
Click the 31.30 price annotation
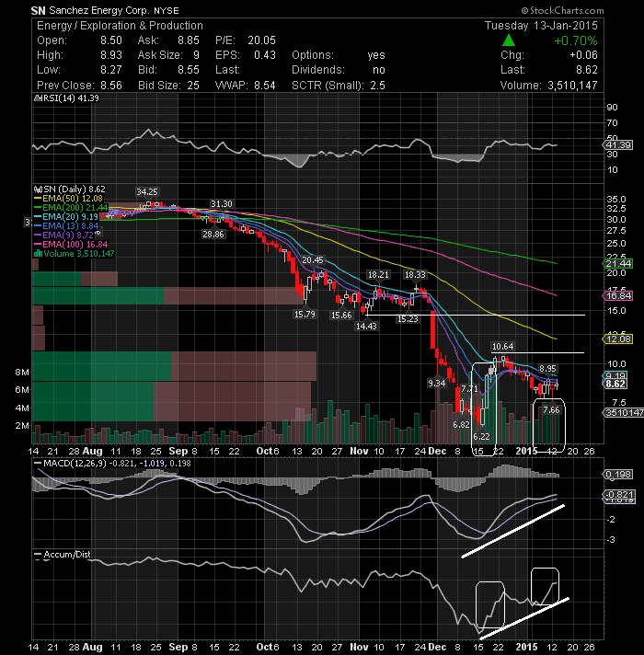(222, 204)
